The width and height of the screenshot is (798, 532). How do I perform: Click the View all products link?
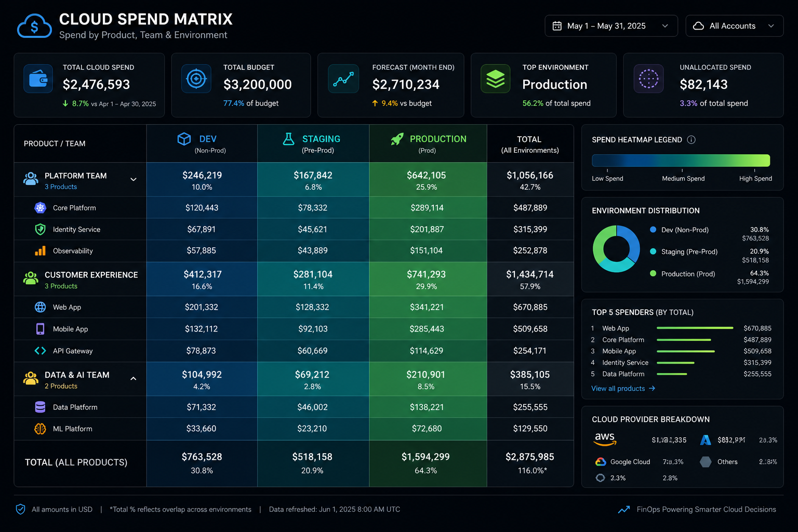click(623, 389)
